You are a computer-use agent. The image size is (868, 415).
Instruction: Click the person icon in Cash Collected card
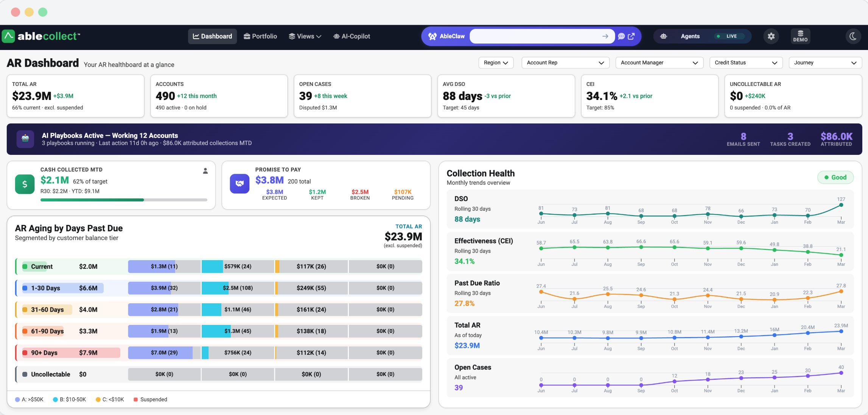205,171
